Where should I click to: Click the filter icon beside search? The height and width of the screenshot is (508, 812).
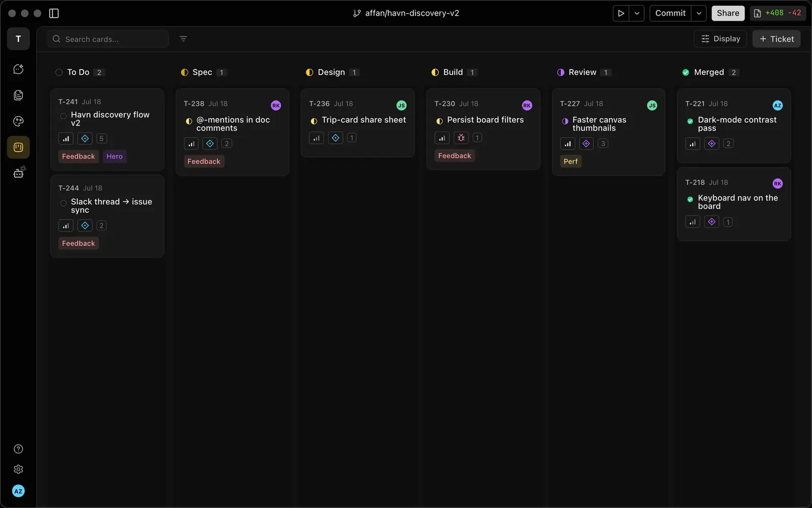(183, 39)
